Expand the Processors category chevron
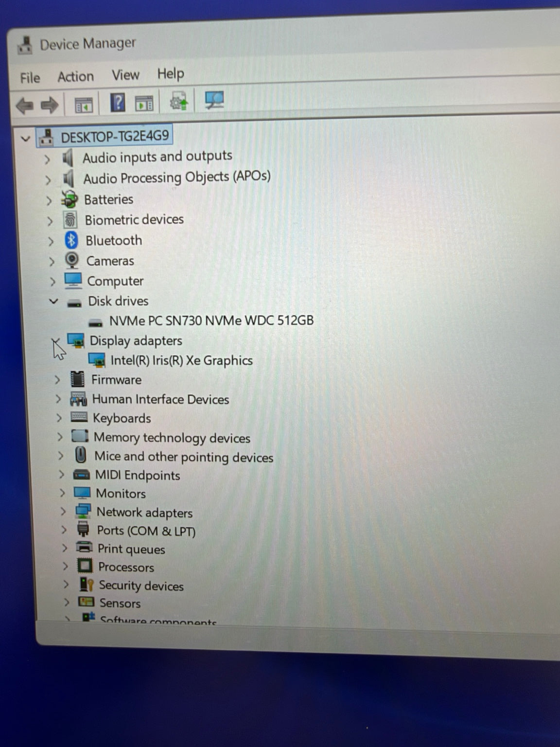Viewport: 560px width, 747px height. pos(65,566)
